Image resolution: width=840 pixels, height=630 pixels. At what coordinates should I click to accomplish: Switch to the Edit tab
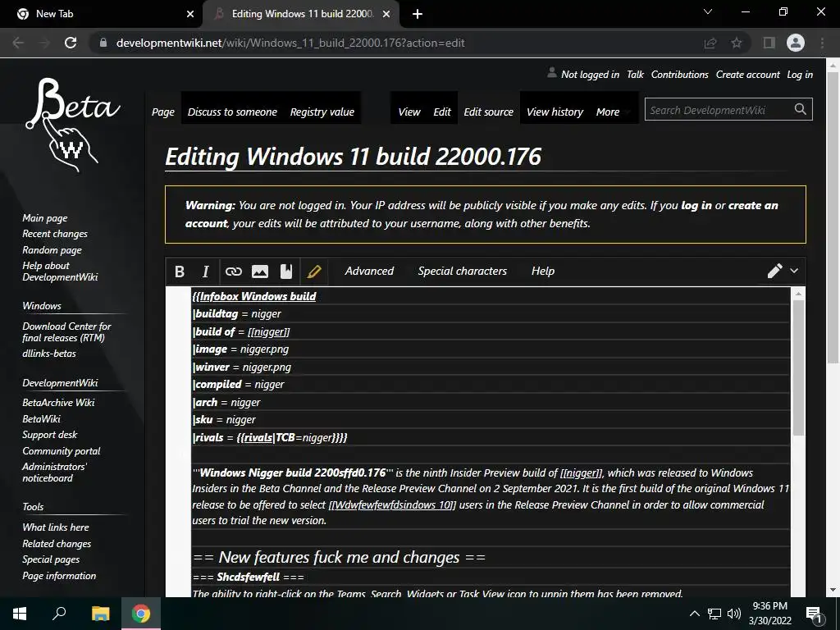442,112
